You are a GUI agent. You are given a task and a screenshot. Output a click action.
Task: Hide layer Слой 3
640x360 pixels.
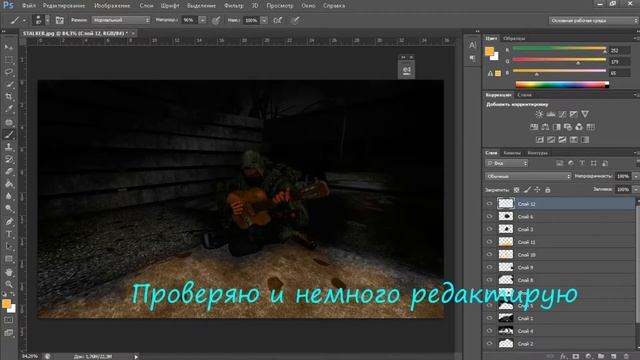point(489,229)
